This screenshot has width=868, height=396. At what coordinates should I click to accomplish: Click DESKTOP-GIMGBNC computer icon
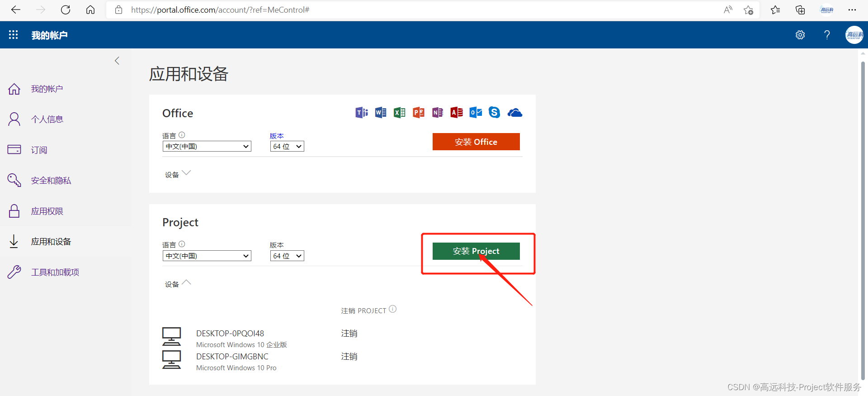pos(171,360)
